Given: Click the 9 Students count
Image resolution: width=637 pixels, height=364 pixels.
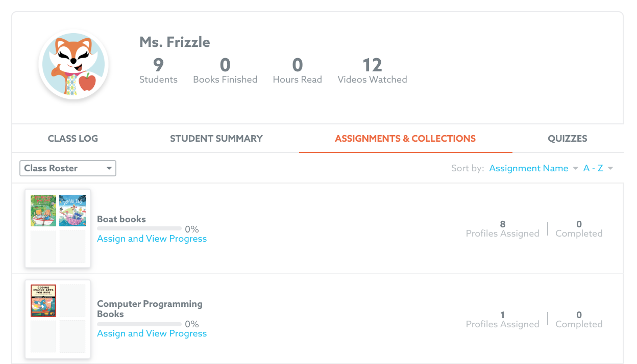Looking at the screenshot, I should [158, 70].
